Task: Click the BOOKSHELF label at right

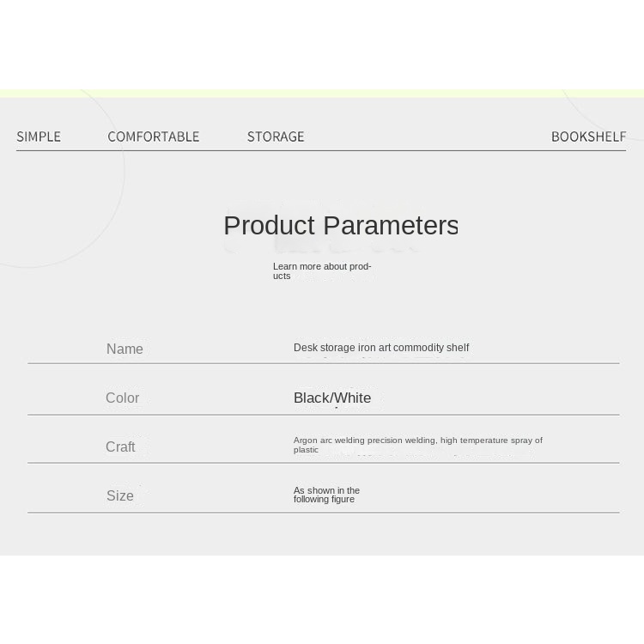Action: 588,137
